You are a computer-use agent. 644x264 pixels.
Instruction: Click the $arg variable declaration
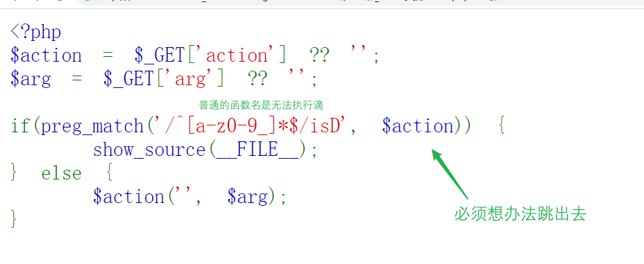pyautogui.click(x=31, y=79)
